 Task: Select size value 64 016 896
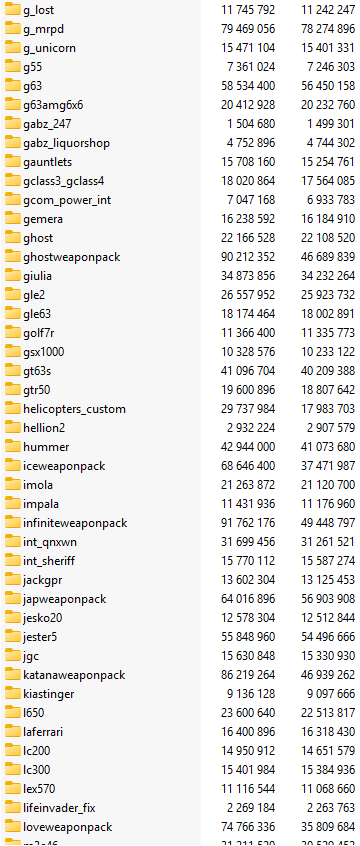point(248,598)
